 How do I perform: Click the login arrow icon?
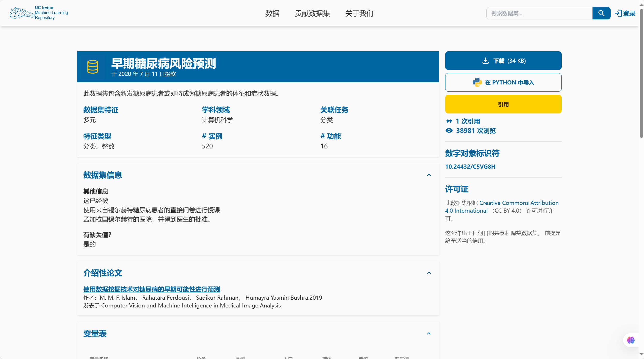[618, 13]
